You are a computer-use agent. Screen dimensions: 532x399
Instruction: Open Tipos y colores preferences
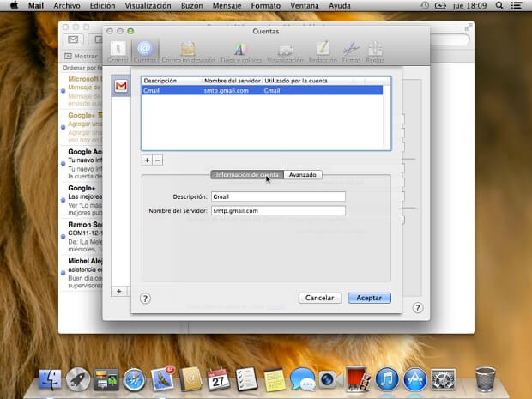click(240, 50)
